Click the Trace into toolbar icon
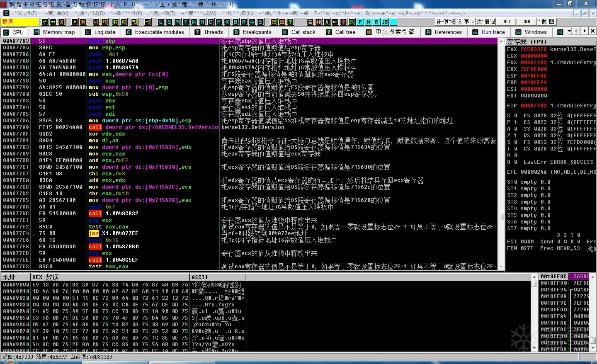Image resolution: width=597 pixels, height=364 pixels. [x=115, y=22]
